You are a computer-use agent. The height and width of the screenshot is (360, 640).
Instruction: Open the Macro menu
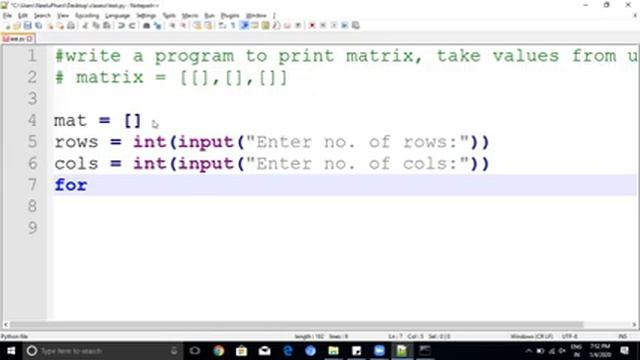pyautogui.click(x=189, y=16)
